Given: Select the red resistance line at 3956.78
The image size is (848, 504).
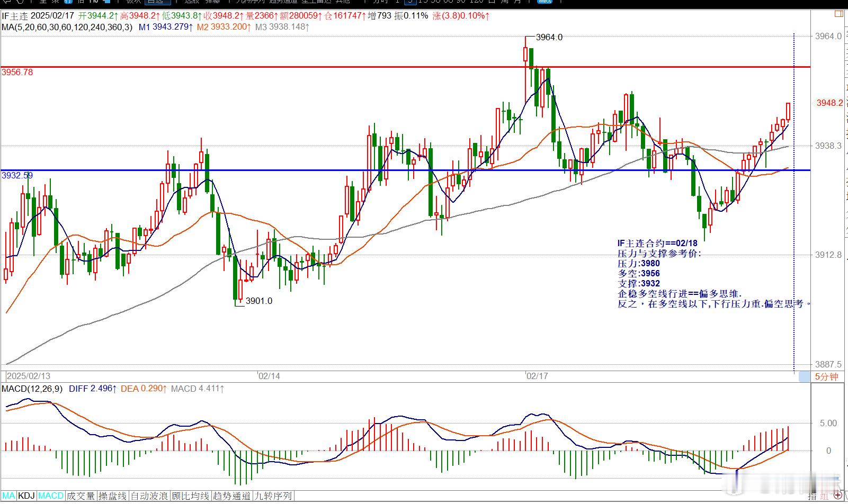Looking at the screenshot, I should (x=405, y=67).
